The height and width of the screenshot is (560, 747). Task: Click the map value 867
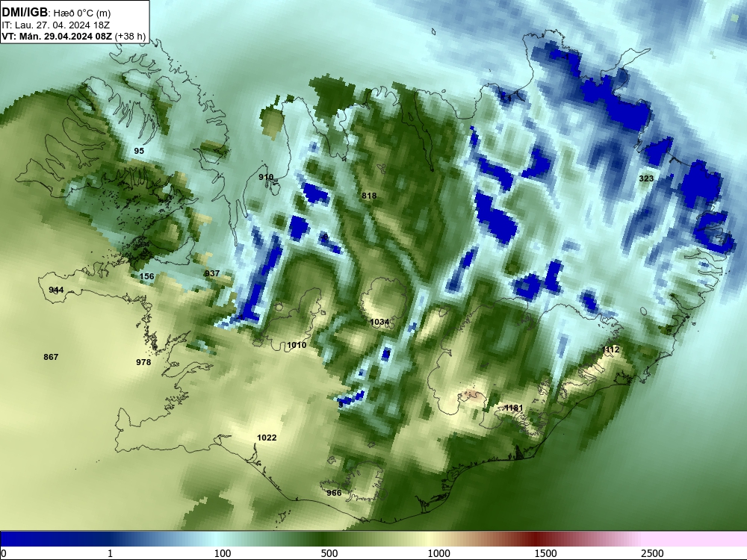pos(51,357)
